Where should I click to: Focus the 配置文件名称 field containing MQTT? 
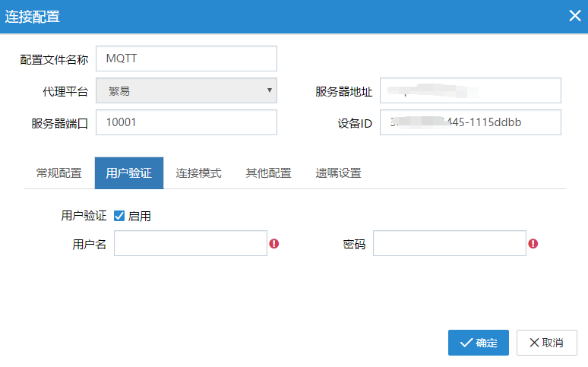pos(186,59)
